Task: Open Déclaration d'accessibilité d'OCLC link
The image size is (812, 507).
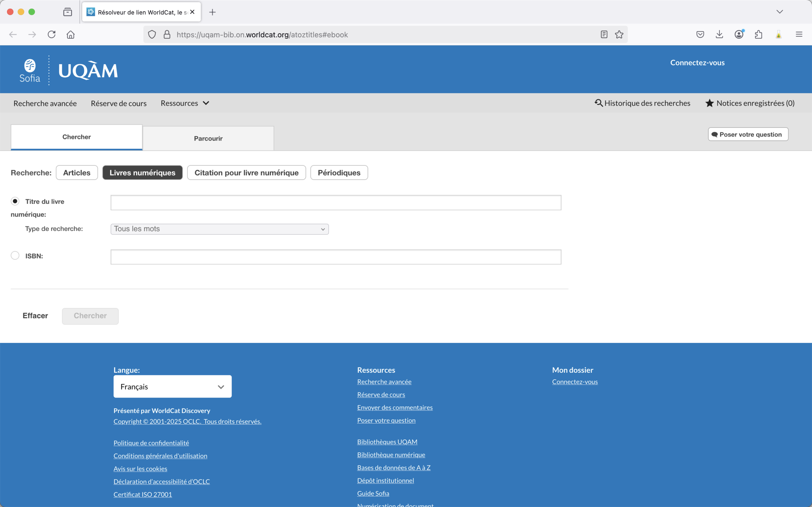Action: click(x=161, y=482)
